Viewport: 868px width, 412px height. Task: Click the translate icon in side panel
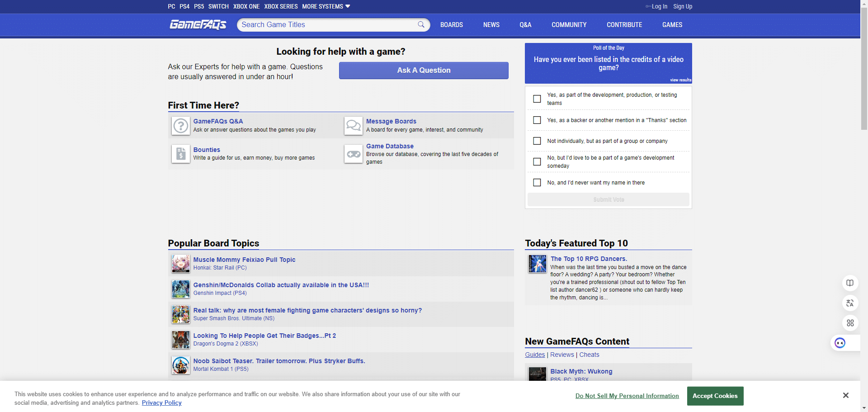point(850,303)
